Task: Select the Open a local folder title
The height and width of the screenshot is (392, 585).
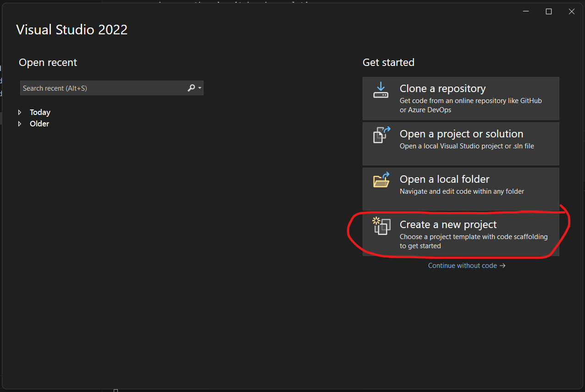Action: click(444, 179)
